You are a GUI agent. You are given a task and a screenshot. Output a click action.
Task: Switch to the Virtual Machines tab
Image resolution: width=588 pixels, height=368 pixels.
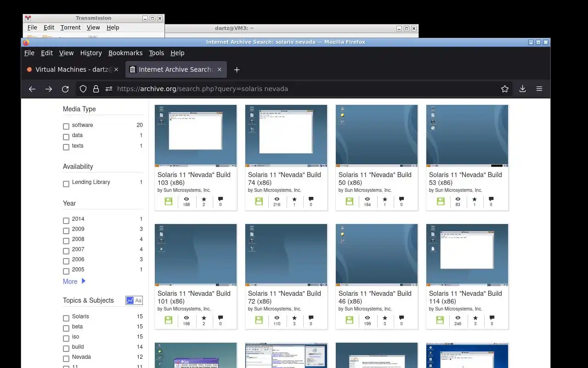click(72, 69)
